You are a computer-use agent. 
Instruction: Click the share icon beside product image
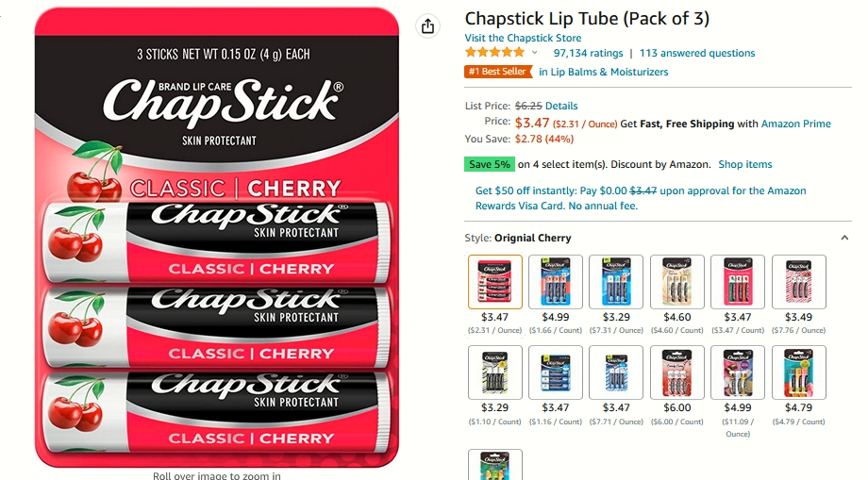[427, 26]
